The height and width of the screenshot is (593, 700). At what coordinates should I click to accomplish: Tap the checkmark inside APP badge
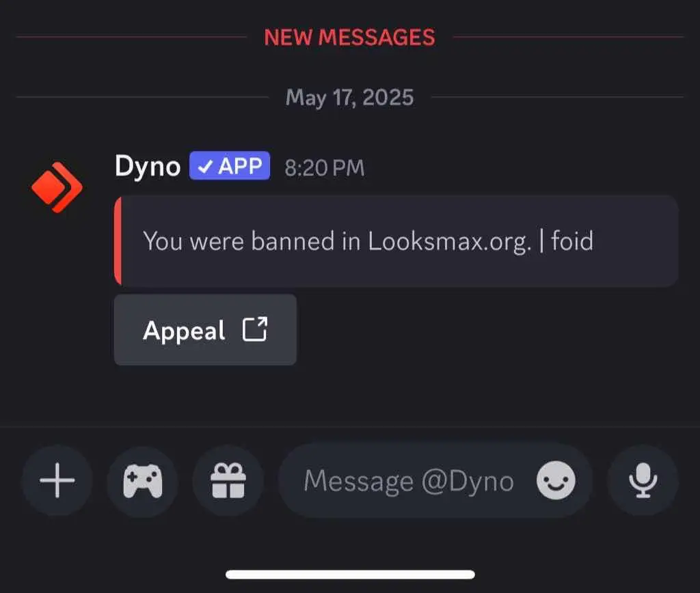[x=205, y=167]
